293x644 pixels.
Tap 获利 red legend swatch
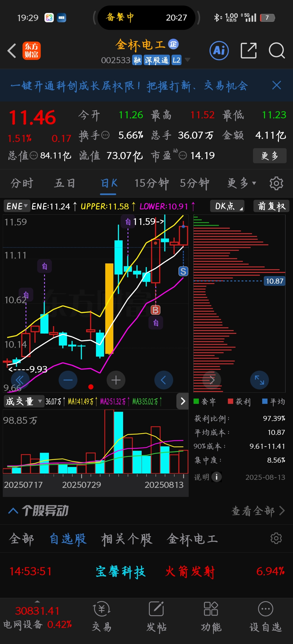coord(230,401)
